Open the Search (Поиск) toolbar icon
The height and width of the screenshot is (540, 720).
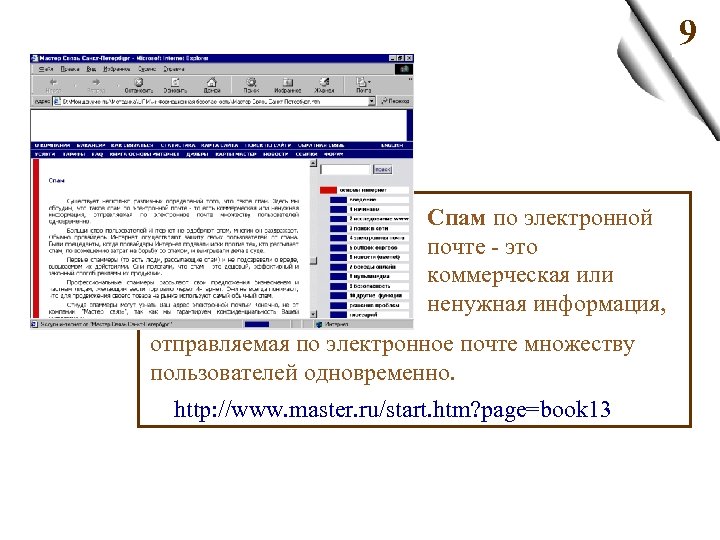251,82
